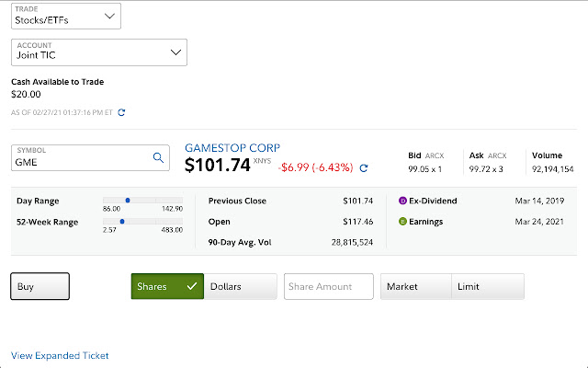
Task: Click the Share Amount input field
Action: pyautogui.click(x=329, y=286)
